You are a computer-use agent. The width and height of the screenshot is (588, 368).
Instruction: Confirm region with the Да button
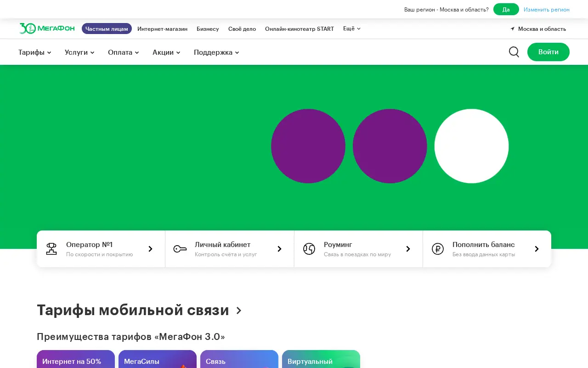tap(506, 9)
